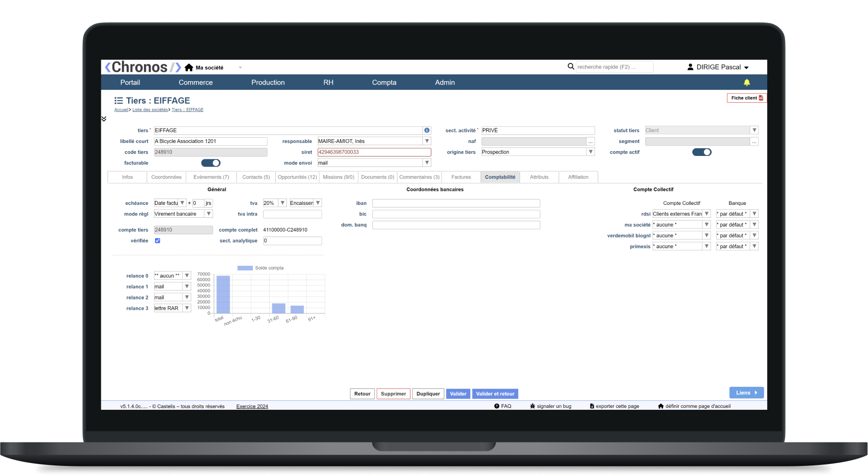Open the rdsi Clients externes dropdown
Screen dimensions: 868x476
pyautogui.click(x=706, y=214)
